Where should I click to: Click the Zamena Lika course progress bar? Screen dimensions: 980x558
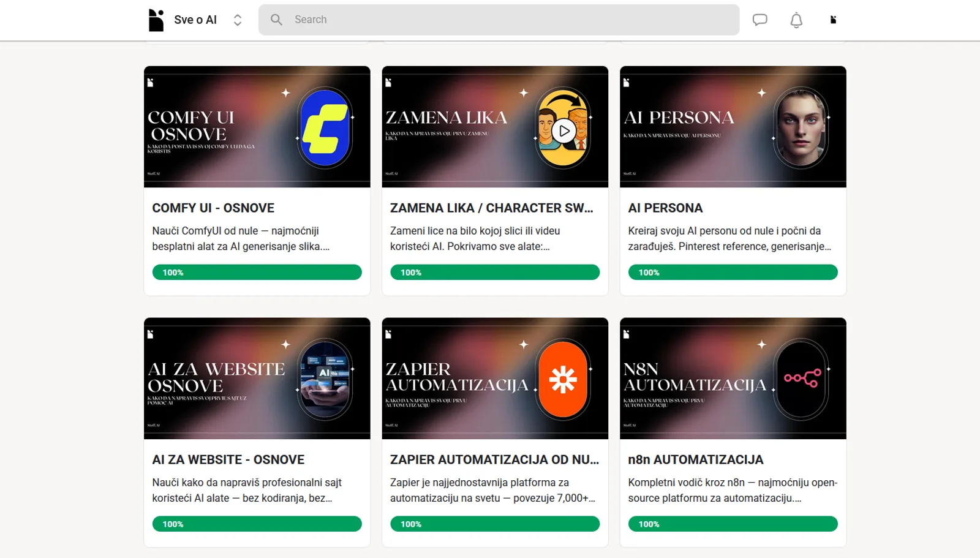[x=495, y=272]
